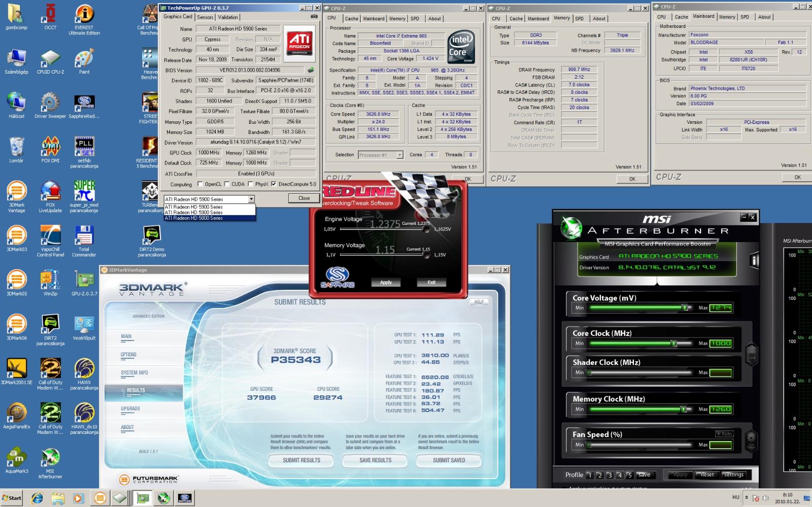Click SUBMIT SAVED button in 3DMark Vantage
The width and height of the screenshot is (812, 507).
click(449, 460)
